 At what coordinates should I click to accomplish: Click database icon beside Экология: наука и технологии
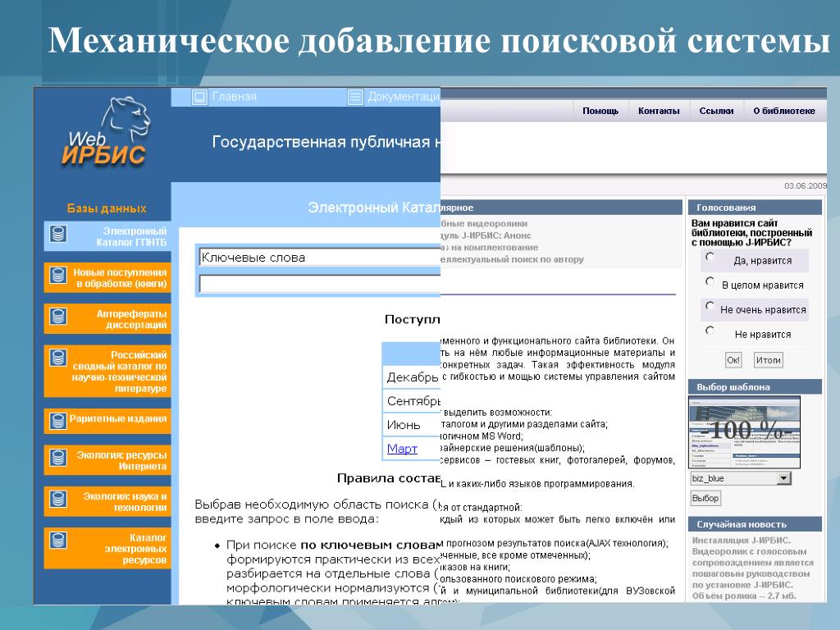click(58, 499)
